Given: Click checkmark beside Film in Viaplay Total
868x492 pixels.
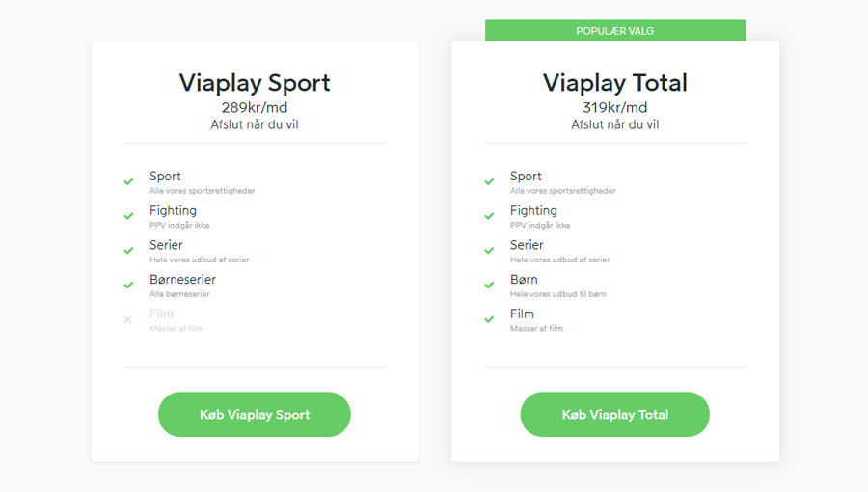Looking at the screenshot, I should pos(489,319).
